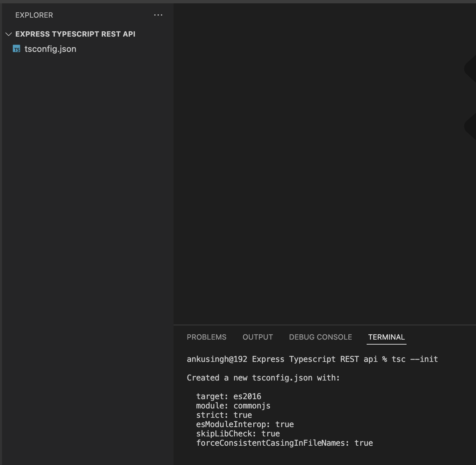476x465 pixels.
Task: Click the 'target: es2016' terminal line
Action: coord(228,396)
